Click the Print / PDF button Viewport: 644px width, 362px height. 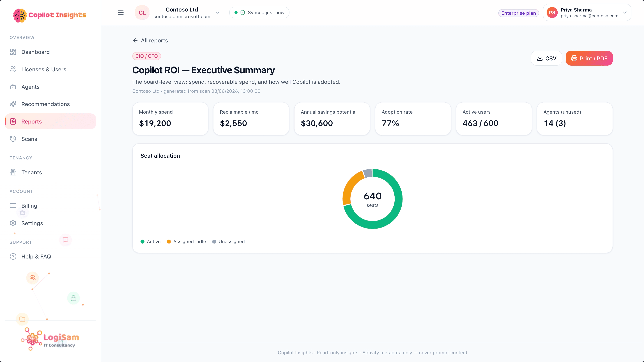(589, 58)
